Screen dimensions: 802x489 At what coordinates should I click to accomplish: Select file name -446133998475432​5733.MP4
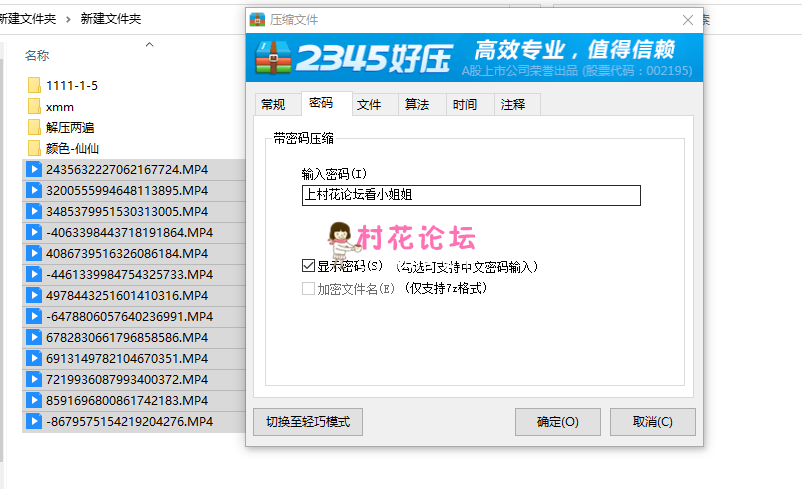pos(129,274)
